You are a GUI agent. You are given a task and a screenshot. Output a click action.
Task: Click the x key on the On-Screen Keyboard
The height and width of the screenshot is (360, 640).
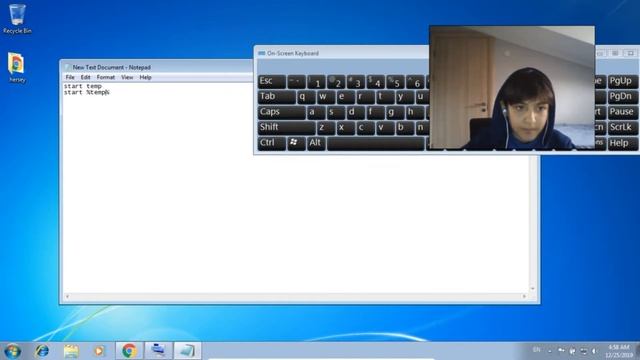coord(345,127)
